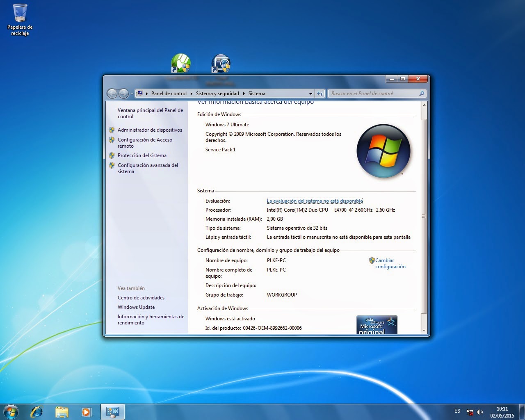525x420 pixels.
Task: Select Service Pack 1 text
Action: 221,150
